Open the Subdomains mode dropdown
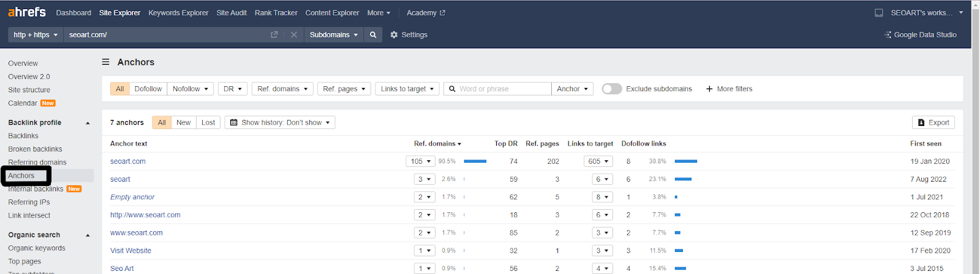Screen dimensions: 980x274 (x=333, y=35)
